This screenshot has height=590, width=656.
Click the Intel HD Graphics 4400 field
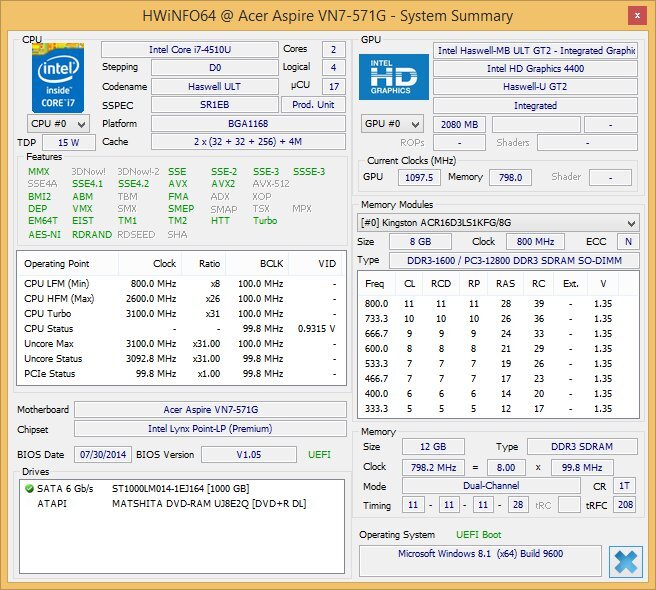pyautogui.click(x=535, y=68)
